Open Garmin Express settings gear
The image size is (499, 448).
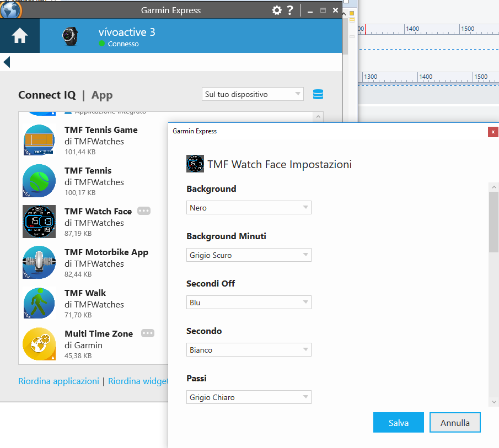coord(277,10)
